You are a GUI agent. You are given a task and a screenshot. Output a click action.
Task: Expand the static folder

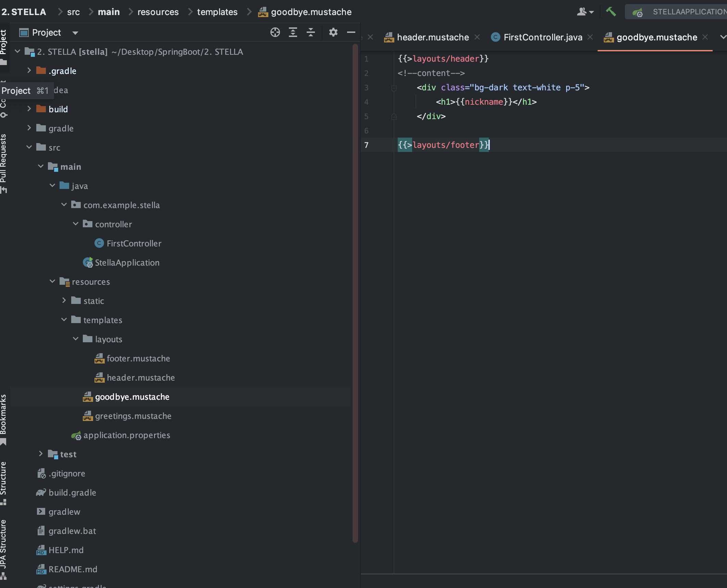(x=64, y=301)
